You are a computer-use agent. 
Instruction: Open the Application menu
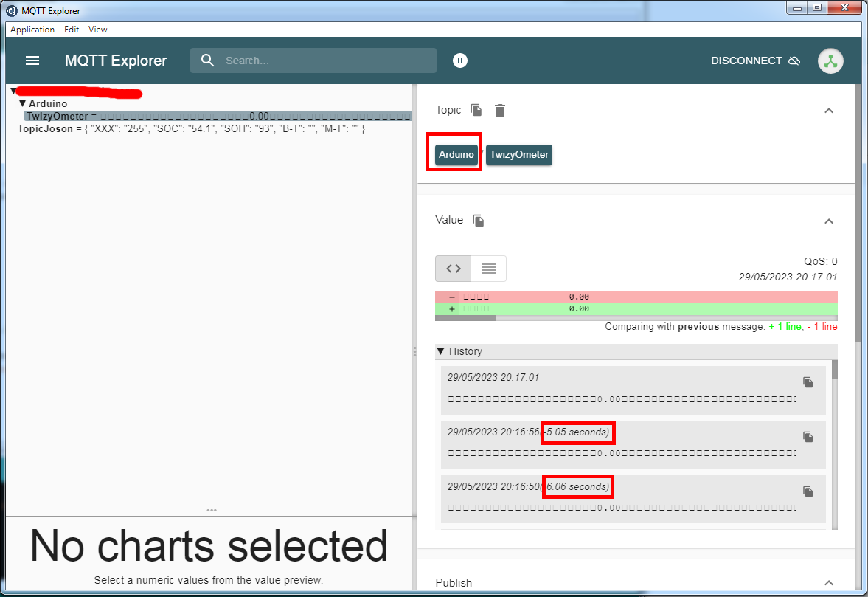click(32, 30)
